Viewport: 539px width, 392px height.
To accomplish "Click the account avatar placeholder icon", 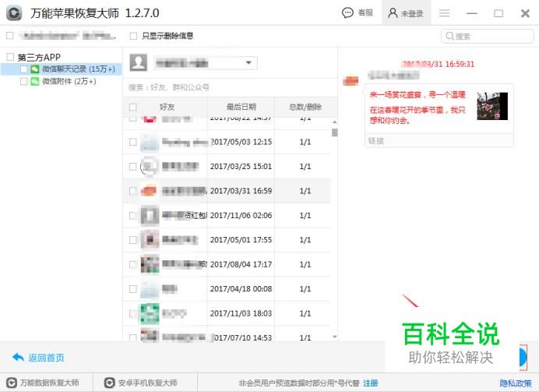I will coord(139,62).
